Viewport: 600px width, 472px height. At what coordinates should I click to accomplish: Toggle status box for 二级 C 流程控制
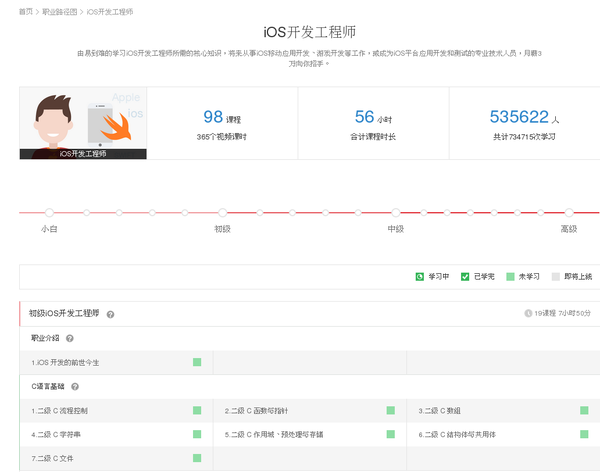click(197, 410)
